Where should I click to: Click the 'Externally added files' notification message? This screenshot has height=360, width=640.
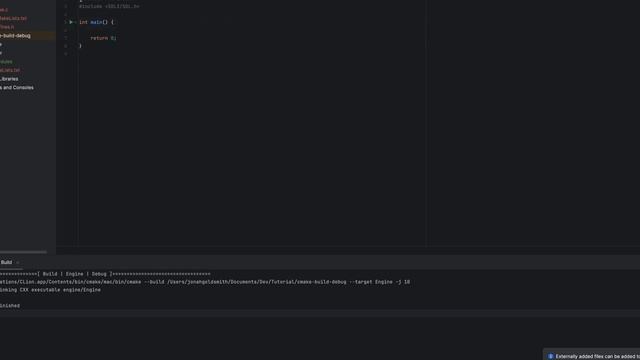point(598,356)
